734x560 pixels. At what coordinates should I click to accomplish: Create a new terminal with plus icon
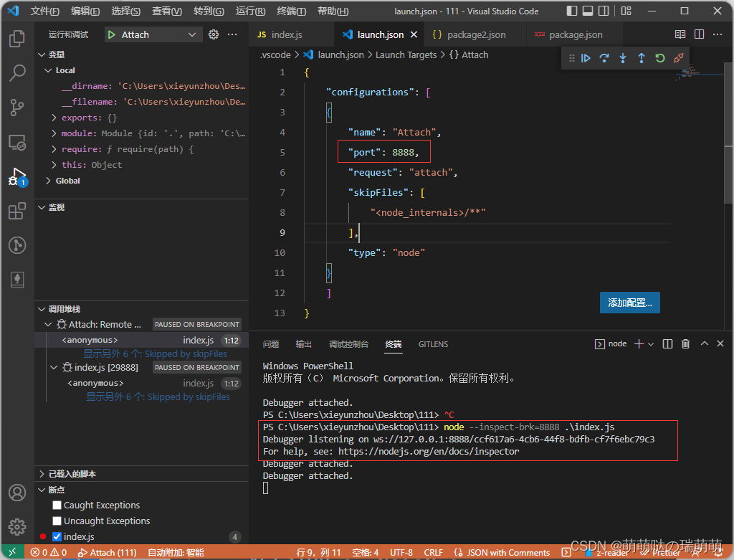639,344
